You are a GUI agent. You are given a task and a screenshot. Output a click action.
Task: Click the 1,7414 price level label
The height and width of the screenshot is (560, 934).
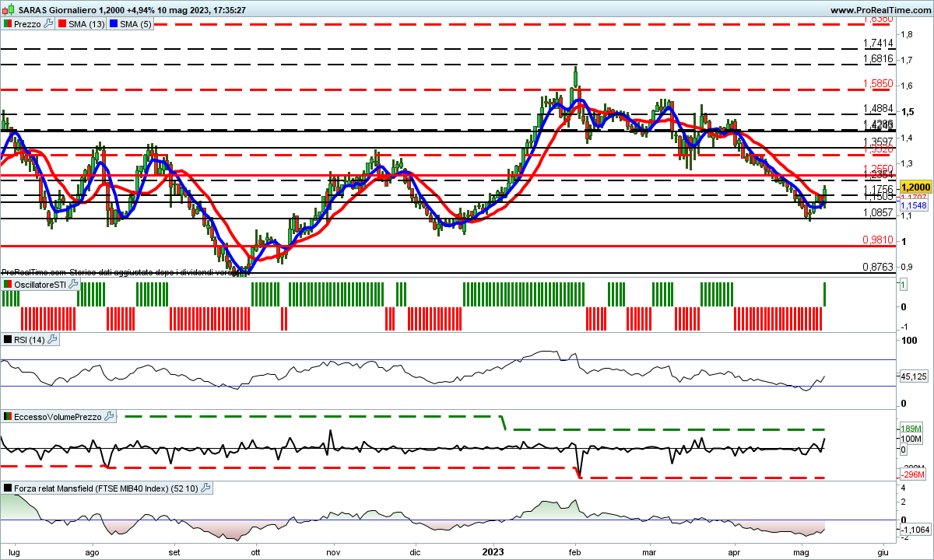click(x=877, y=43)
